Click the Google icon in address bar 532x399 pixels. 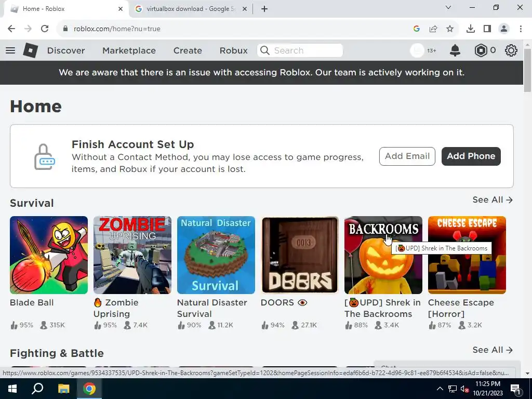pos(417,29)
